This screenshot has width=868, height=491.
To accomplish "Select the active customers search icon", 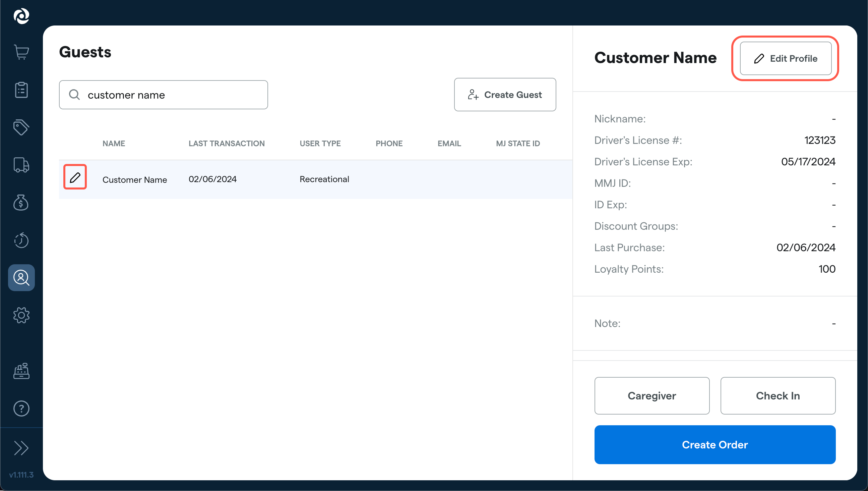I will coord(21,278).
